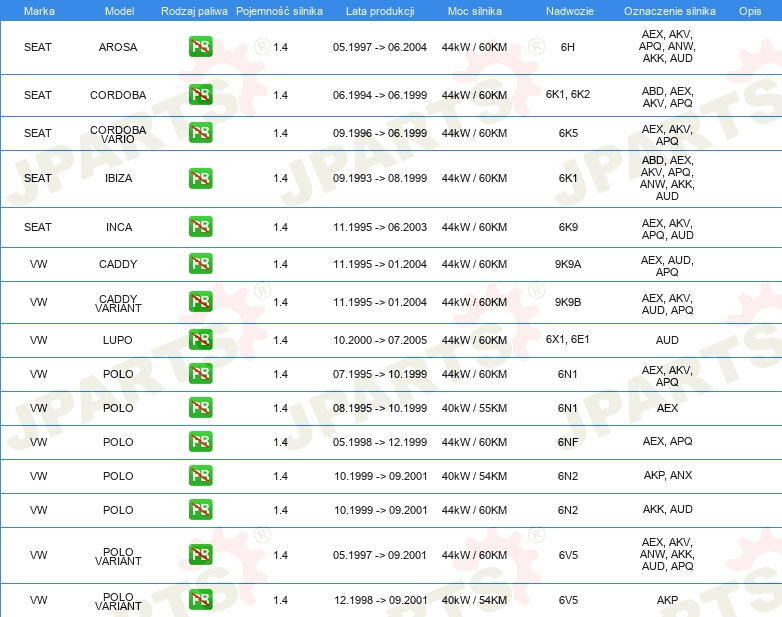
Task: Click the fuel icon in VW CADDY 9K9A row
Action: point(200,264)
